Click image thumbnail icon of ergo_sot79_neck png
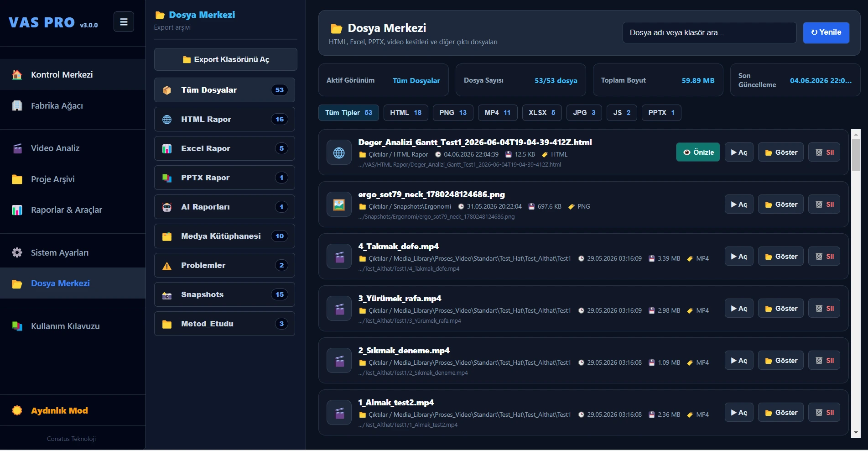This screenshot has height=451, width=868. click(x=339, y=205)
